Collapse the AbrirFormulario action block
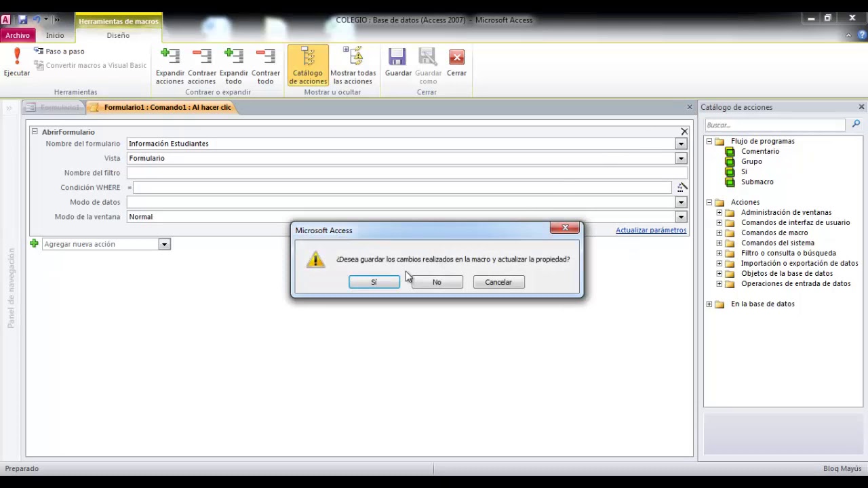 [35, 132]
